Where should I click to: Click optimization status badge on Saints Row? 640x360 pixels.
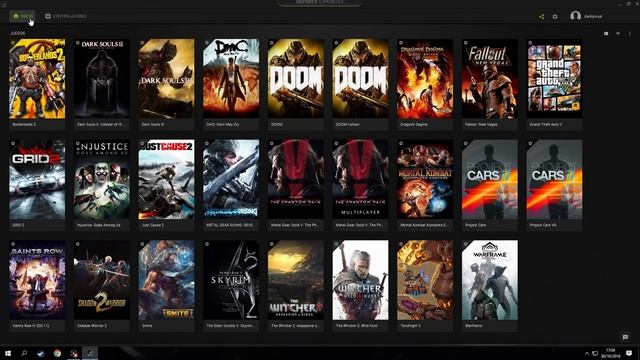tap(13, 244)
